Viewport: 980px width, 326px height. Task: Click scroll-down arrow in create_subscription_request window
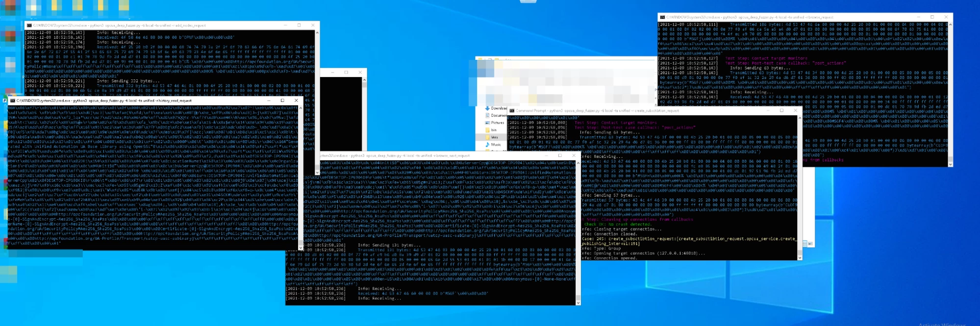[x=800, y=257]
